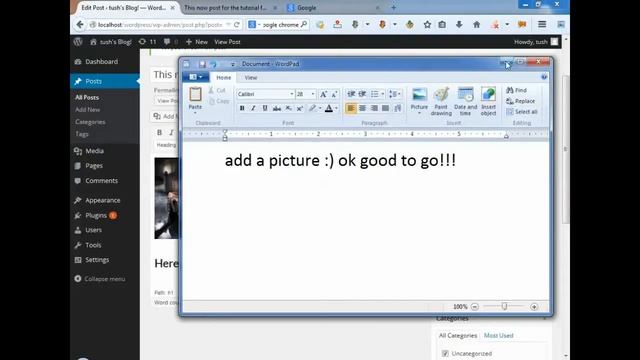Expand the Picture dropdown arrow
The width and height of the screenshot is (640, 360).
pos(419,113)
